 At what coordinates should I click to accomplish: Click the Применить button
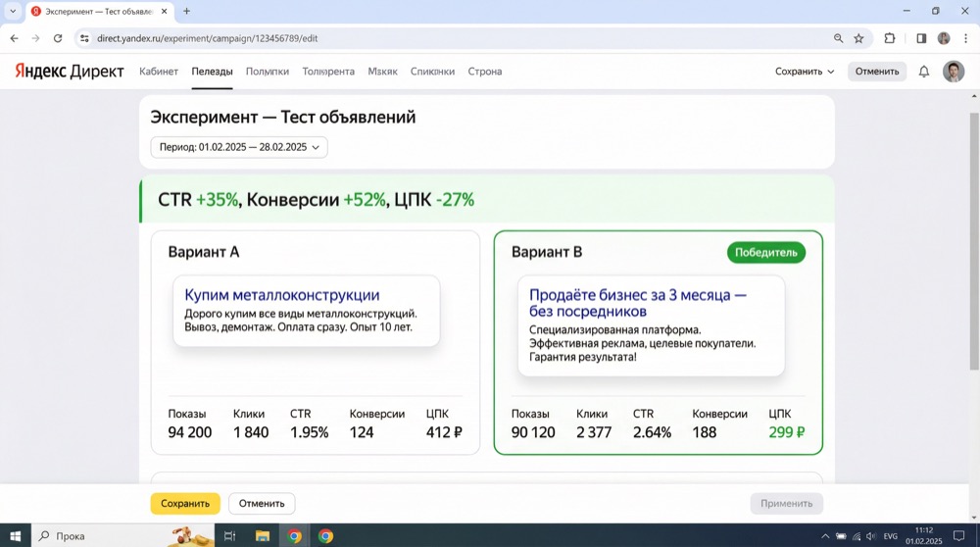[x=786, y=503]
